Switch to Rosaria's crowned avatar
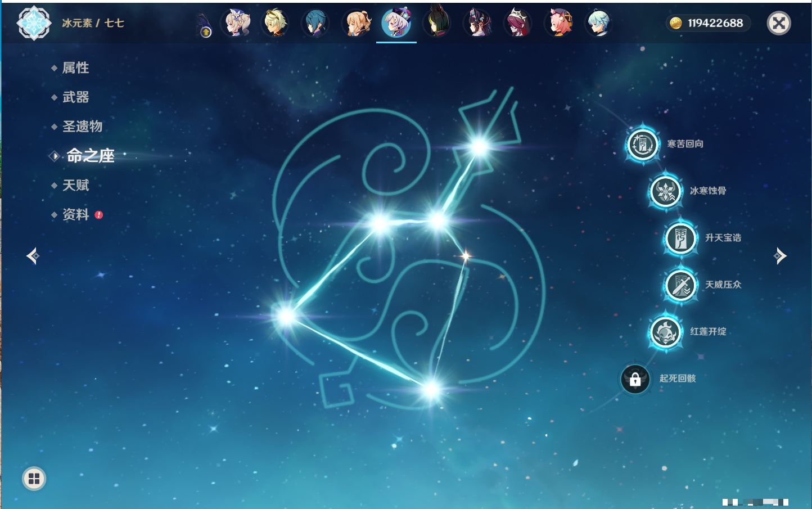The image size is (812, 509). point(518,23)
